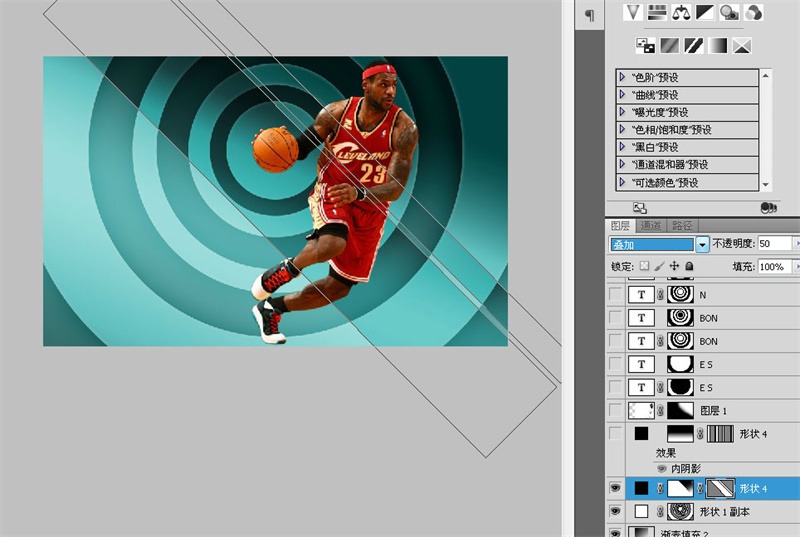Click the Channel Mixer adjustment icon
The height and width of the screenshot is (537, 800).
[x=754, y=12]
